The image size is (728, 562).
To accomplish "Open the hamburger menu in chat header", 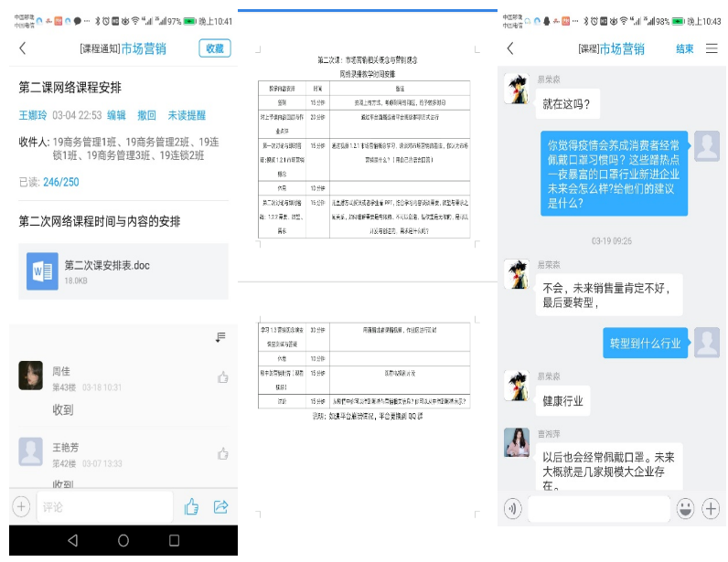I will click(x=712, y=49).
